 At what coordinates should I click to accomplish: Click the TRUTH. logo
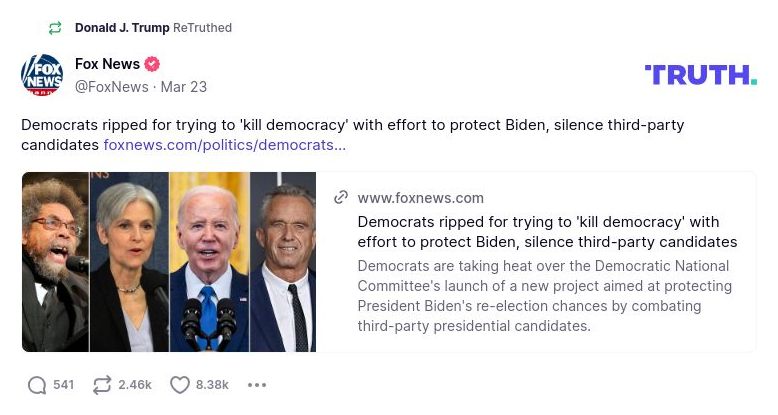pyautogui.click(x=700, y=75)
